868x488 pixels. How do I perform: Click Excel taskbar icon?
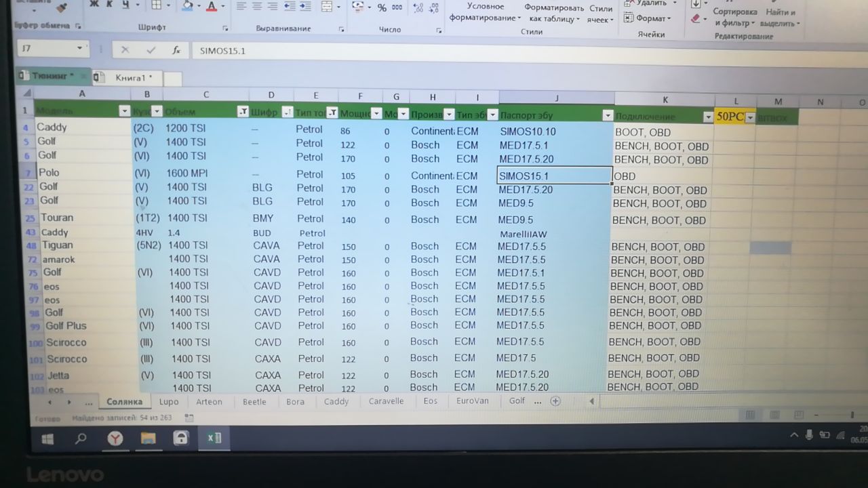click(x=214, y=438)
